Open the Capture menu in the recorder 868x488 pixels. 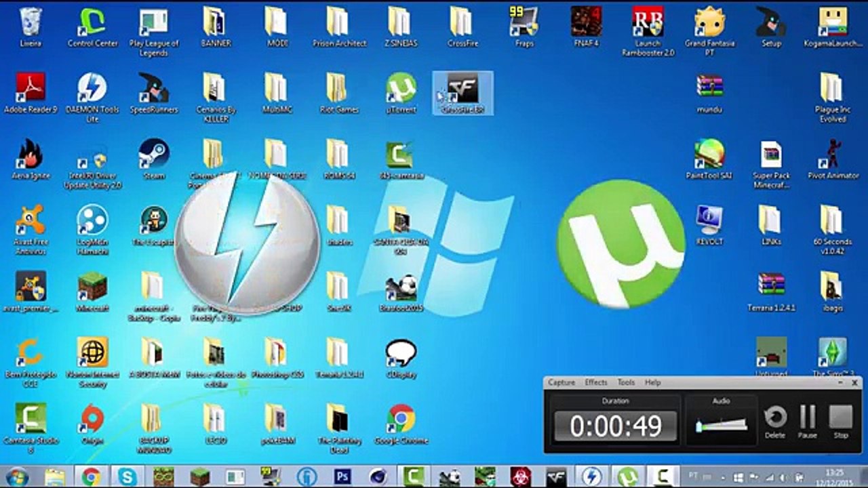point(561,382)
